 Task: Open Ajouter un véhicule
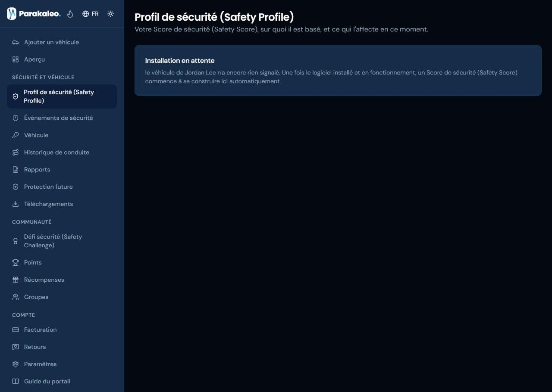click(62, 42)
